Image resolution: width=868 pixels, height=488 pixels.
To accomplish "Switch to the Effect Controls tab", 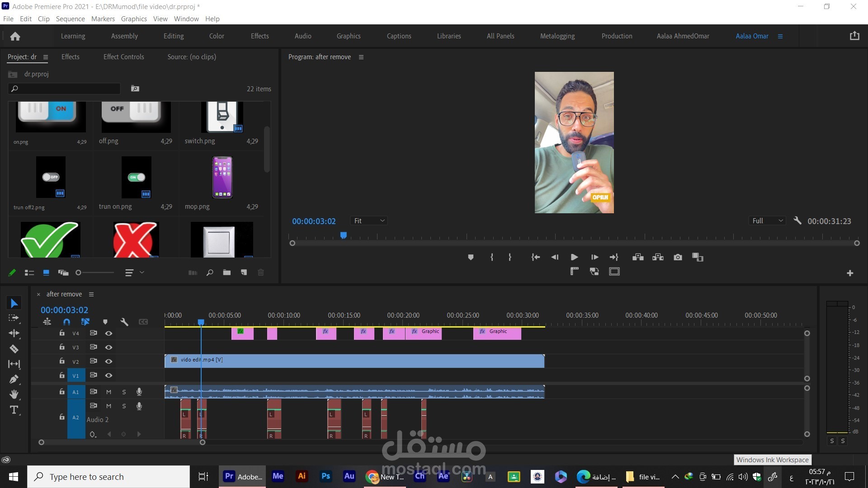I will 123,57.
